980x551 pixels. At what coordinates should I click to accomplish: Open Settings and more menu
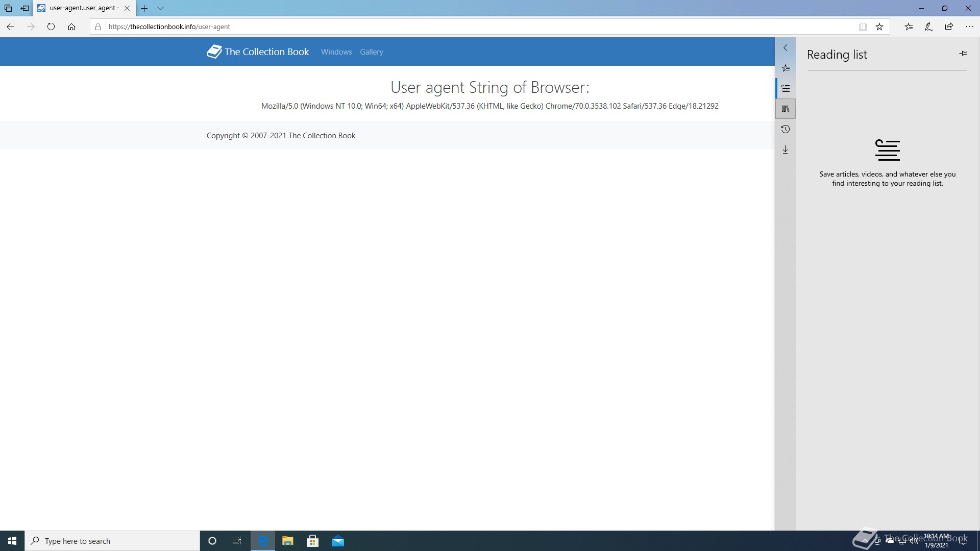tap(969, 27)
